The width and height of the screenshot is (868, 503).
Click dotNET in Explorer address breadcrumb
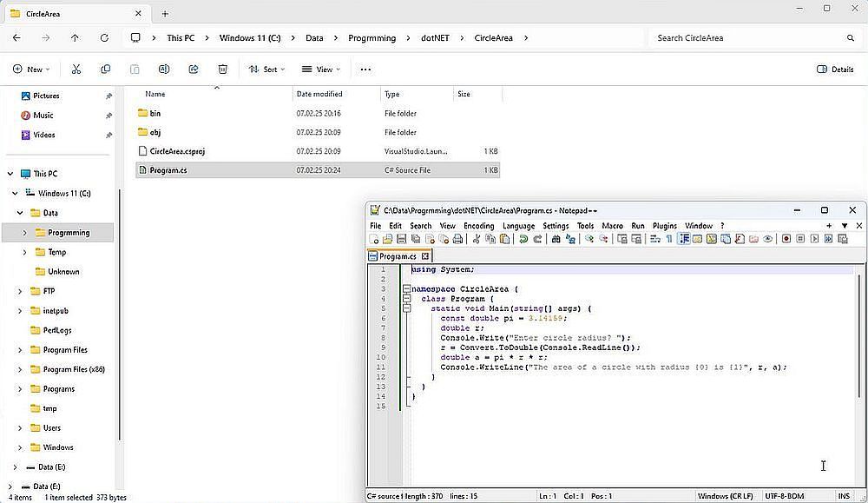coord(435,37)
